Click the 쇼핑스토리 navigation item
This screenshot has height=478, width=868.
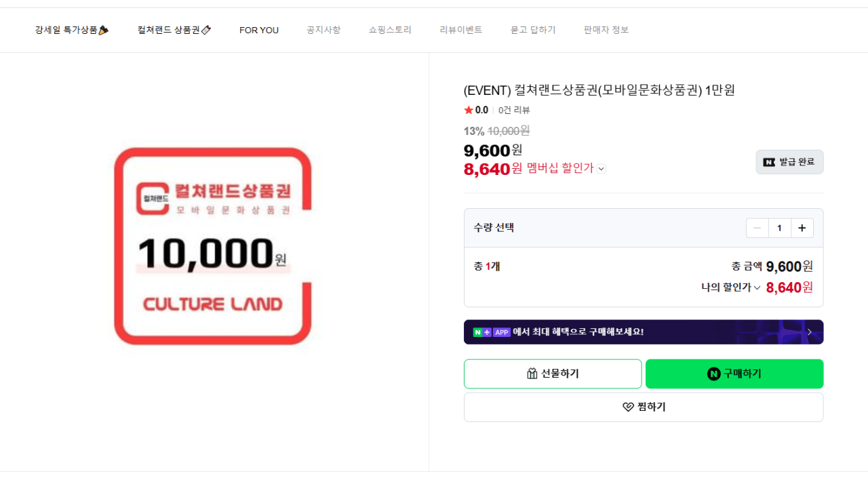(389, 30)
